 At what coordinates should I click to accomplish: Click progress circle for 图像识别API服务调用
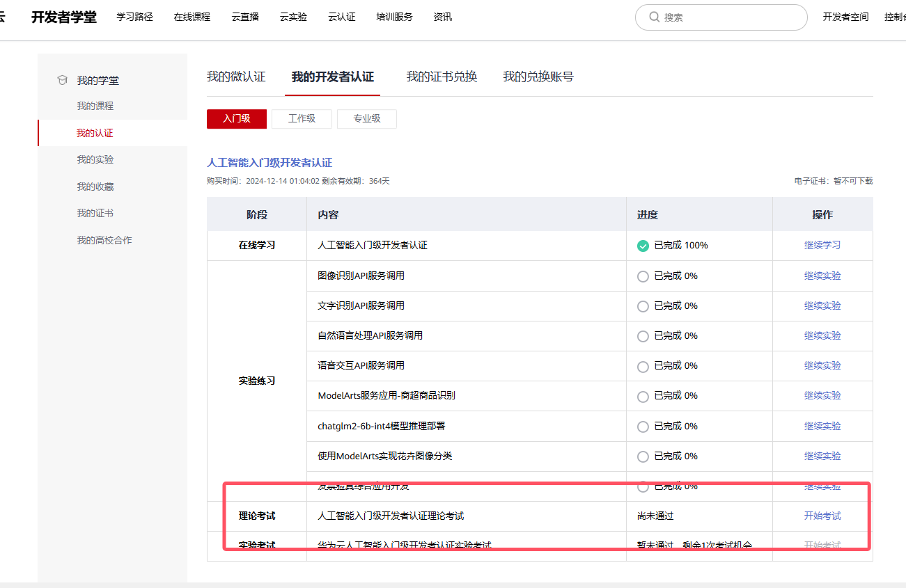click(x=643, y=276)
